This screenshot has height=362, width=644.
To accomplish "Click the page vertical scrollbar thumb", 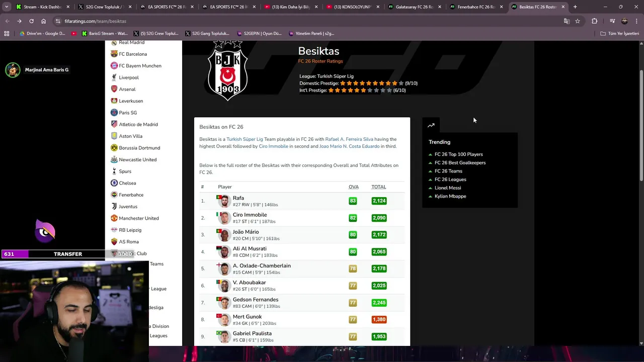I will 641,126.
